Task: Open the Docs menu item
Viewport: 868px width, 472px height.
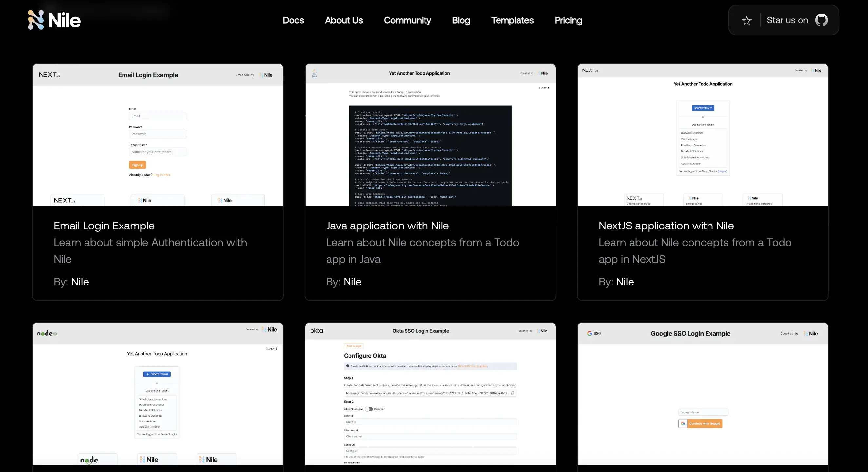Action: point(293,20)
